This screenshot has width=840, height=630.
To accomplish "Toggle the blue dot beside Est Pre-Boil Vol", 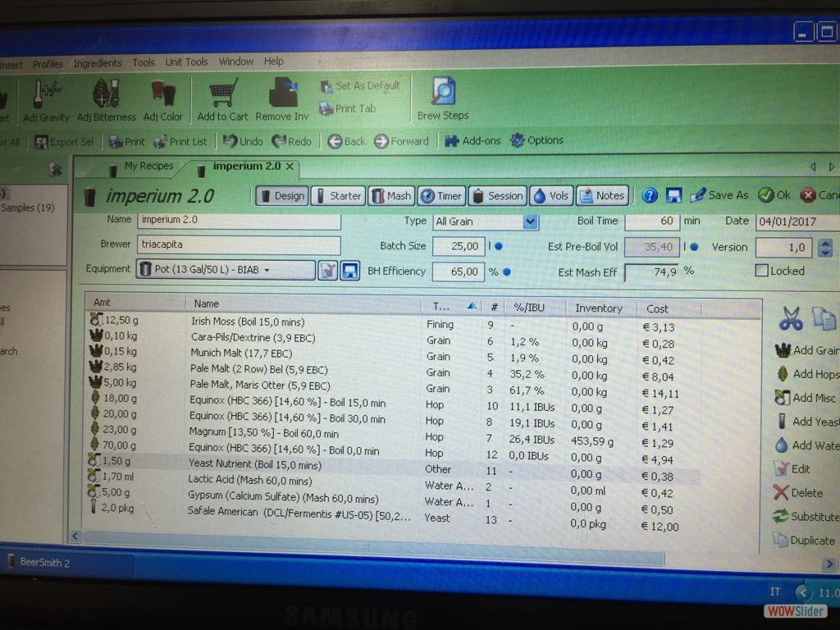I will tap(694, 247).
